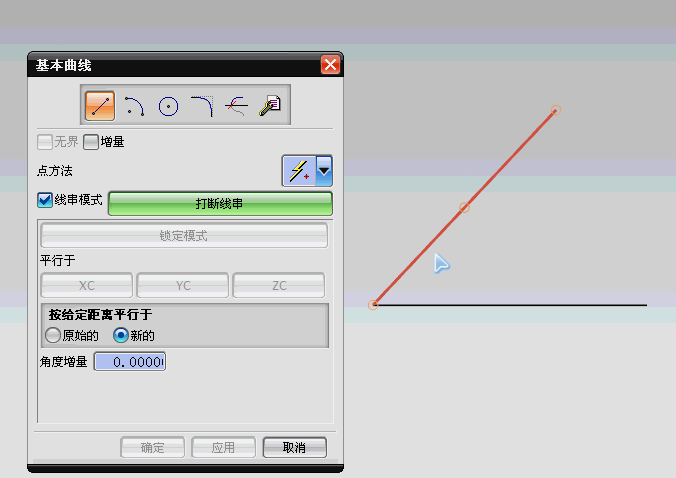Click the 锁定模式 button

pos(184,235)
